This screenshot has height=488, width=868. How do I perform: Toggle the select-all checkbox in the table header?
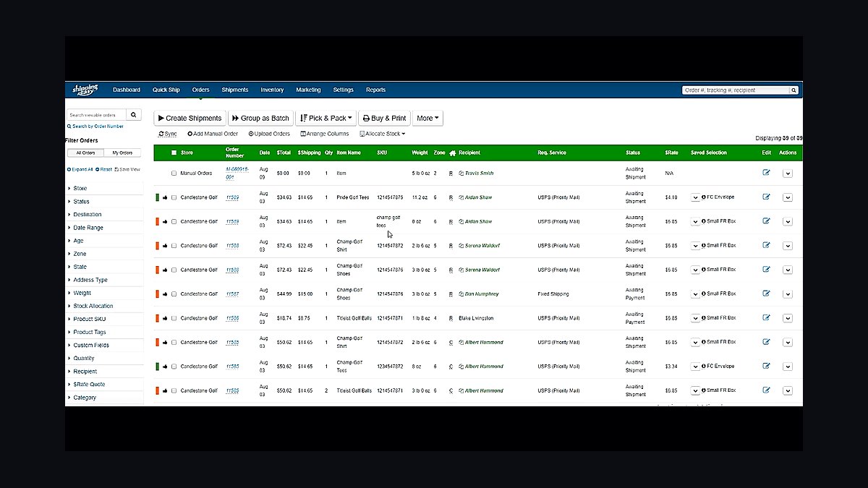pos(174,153)
